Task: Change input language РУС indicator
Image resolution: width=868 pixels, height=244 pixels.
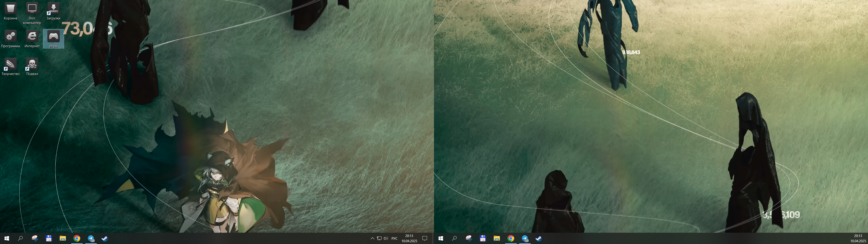Action: pyautogui.click(x=394, y=238)
